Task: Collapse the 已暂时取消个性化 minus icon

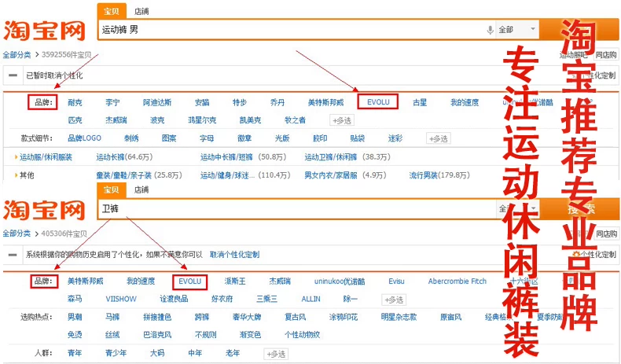Action: pos(13,75)
